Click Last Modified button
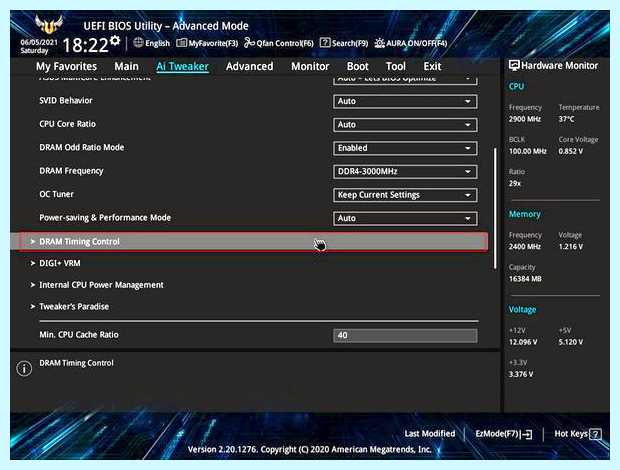The height and width of the screenshot is (470, 620). click(429, 434)
